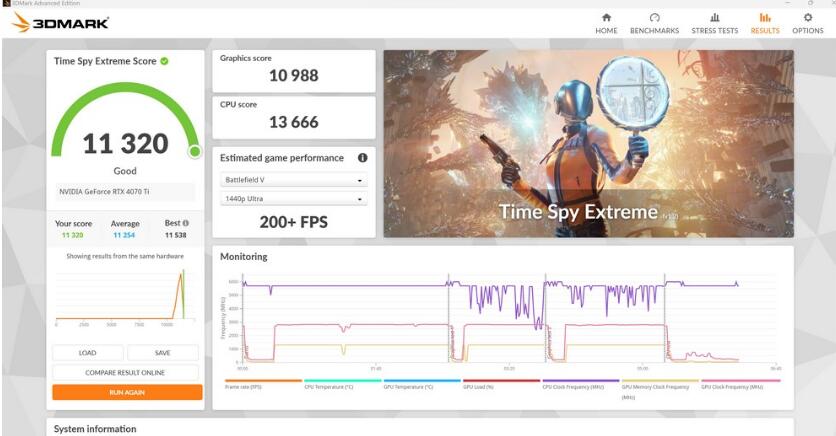Click the green dot at the end of the score gauge
Viewport: 836px width, 436px height.
pyautogui.click(x=195, y=152)
